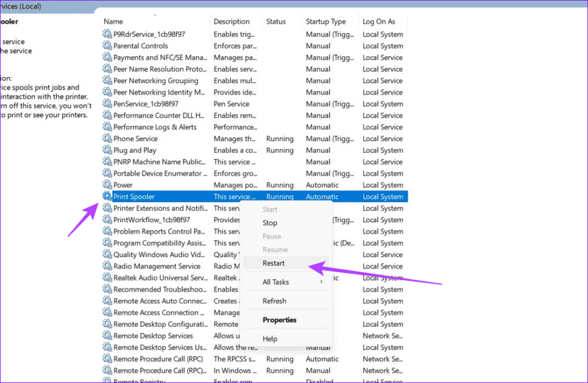588x383 pixels.
Task: Click the Phone Service gear icon
Action: click(107, 138)
